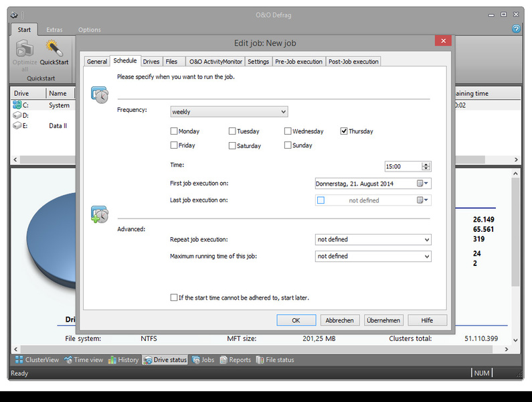Click the bottom horizontal scrollbar in status pane
532x402 pixels.
[257, 349]
